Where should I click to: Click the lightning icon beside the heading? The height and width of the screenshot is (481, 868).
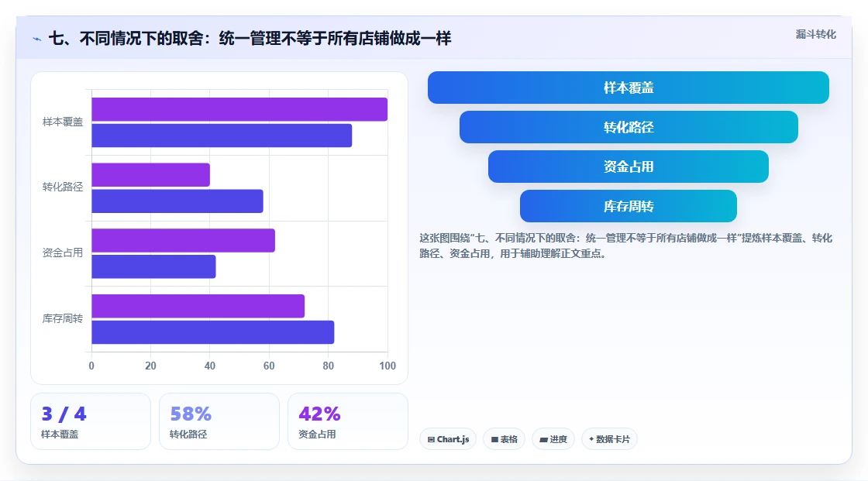click(x=36, y=39)
